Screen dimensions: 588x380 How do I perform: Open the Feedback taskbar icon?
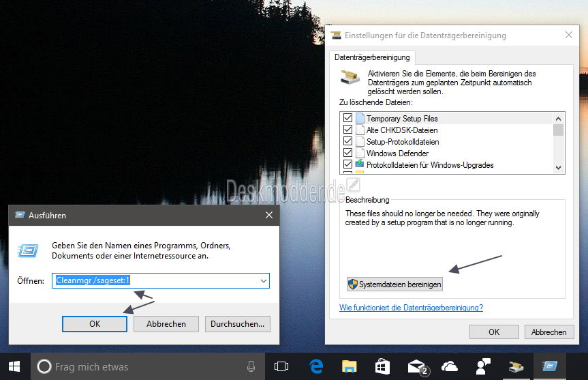[x=482, y=366]
